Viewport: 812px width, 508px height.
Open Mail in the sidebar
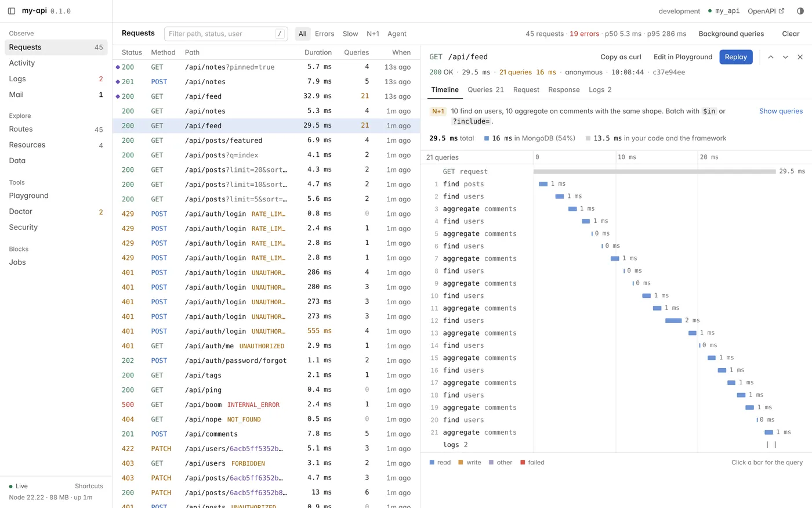56,94
